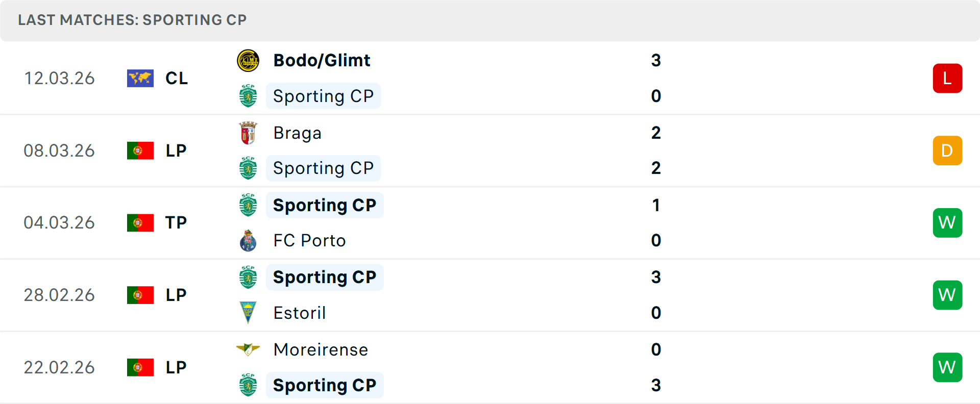980x404 pixels.
Task: Click the Last Matches: Sporting CP header
Action: pyautogui.click(x=132, y=20)
